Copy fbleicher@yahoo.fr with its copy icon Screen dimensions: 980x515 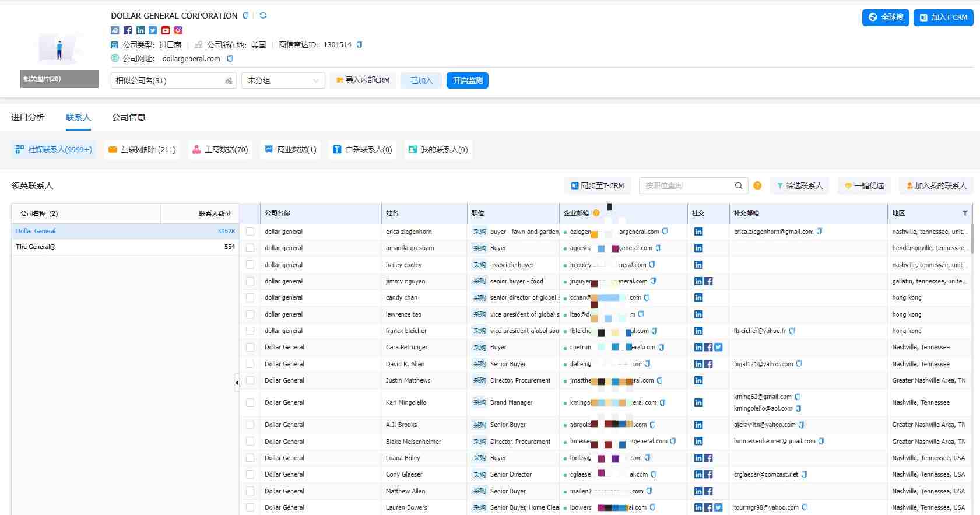coord(792,331)
